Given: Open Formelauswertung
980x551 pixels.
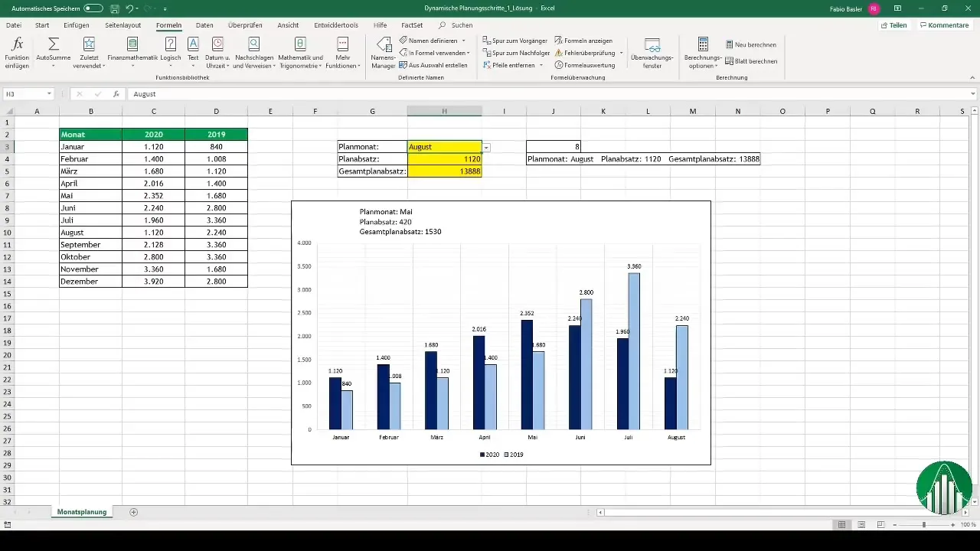Looking at the screenshot, I should [584, 65].
